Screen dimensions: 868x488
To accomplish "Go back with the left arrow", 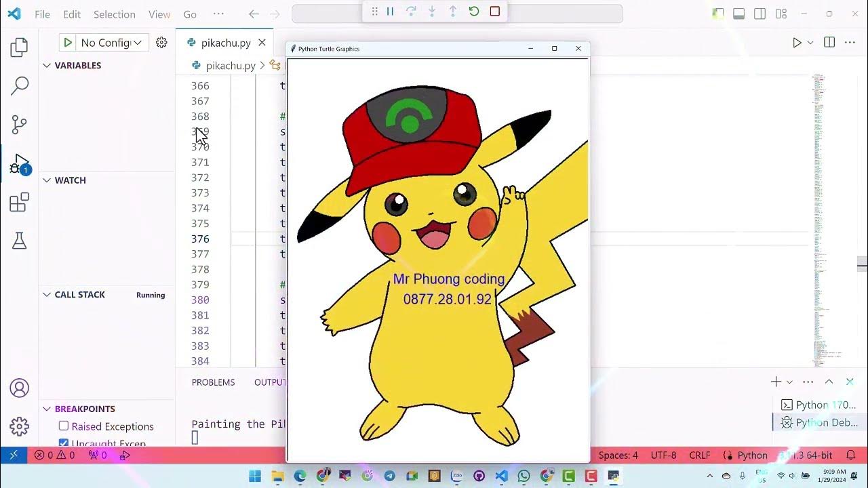I will [x=254, y=14].
